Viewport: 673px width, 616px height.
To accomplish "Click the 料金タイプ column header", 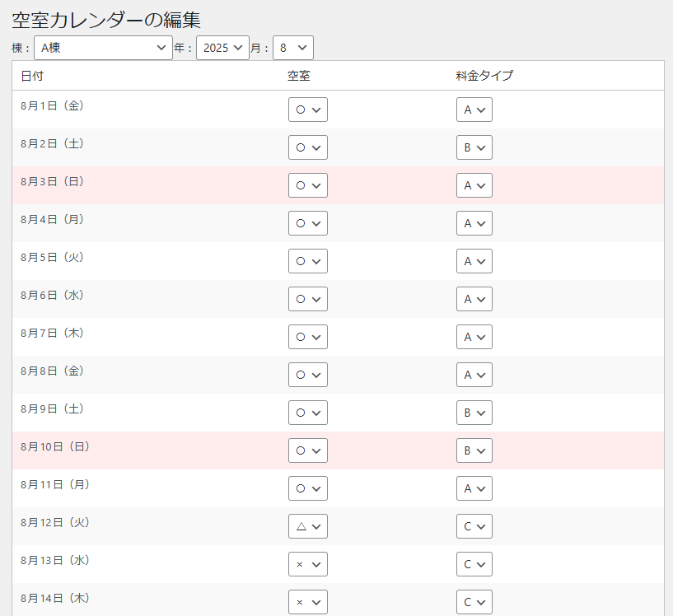I will pyautogui.click(x=484, y=76).
